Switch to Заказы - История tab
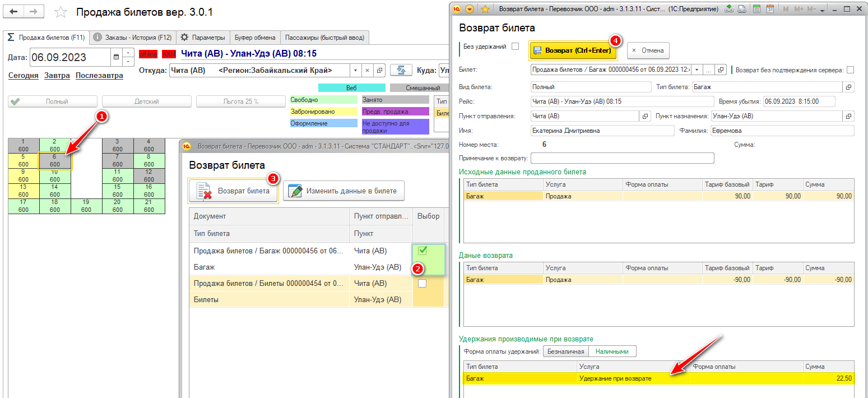The height and width of the screenshot is (398, 868). point(132,38)
